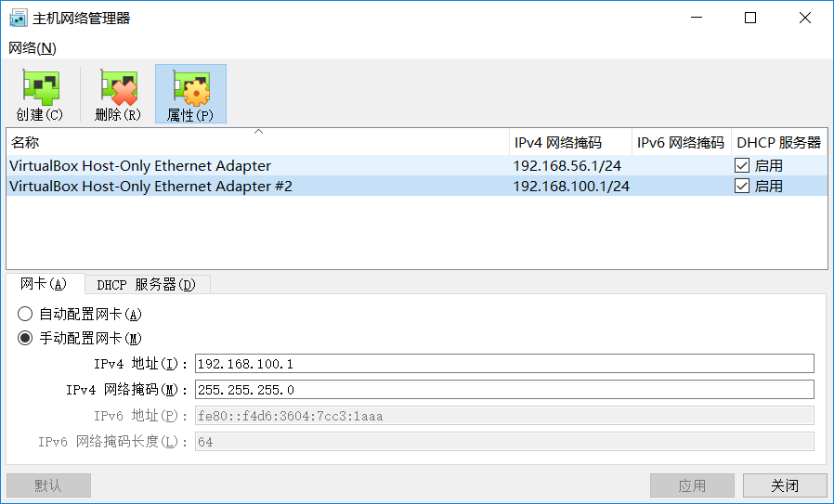Click the IPv4 网络掩码 input field
The image size is (834, 504).
(x=504, y=390)
